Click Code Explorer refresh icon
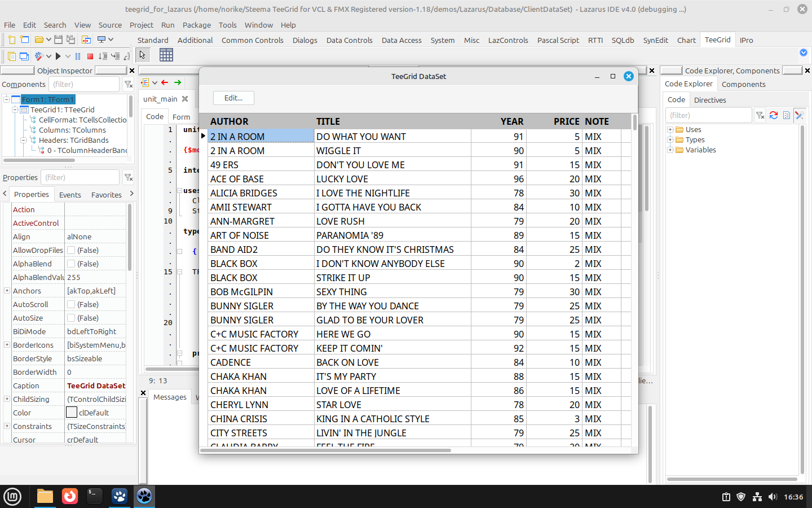The width and height of the screenshot is (812, 508). pos(774,115)
